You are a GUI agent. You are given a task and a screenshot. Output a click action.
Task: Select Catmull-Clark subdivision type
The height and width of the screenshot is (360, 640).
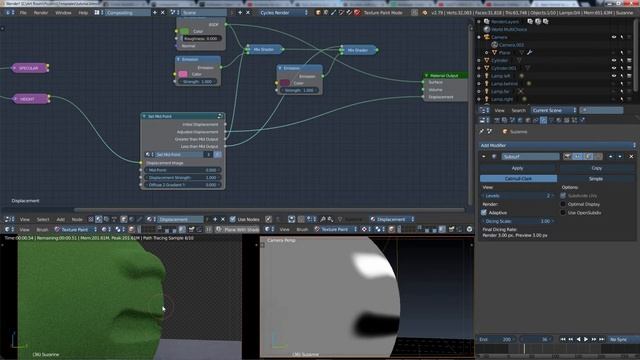point(518,179)
